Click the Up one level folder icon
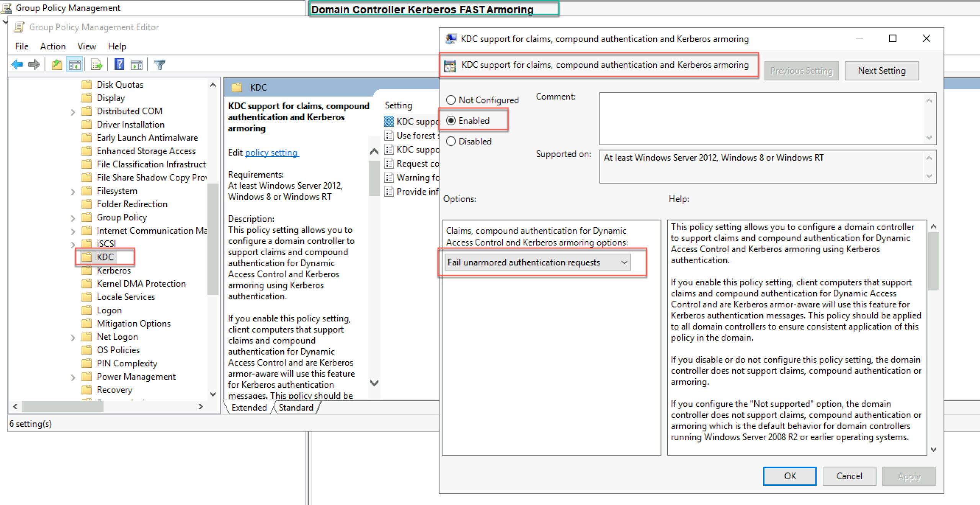Screen dimensions: 980x505 [57, 64]
